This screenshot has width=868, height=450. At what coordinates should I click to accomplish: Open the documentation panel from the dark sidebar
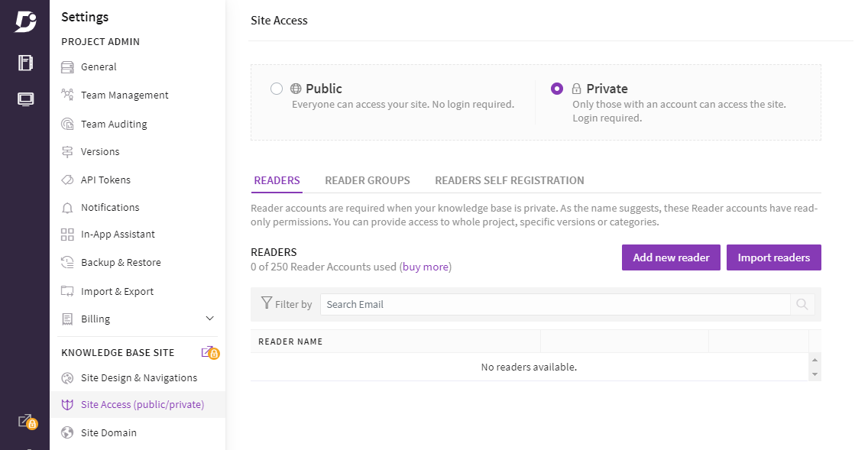pyautogui.click(x=24, y=63)
